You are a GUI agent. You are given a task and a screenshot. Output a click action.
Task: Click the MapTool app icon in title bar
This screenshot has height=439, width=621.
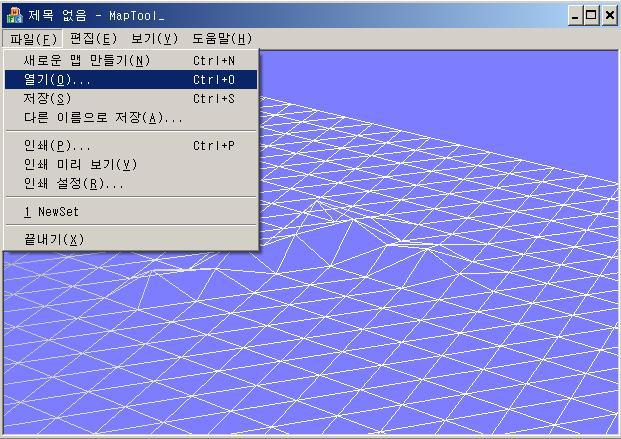[x=15, y=15]
